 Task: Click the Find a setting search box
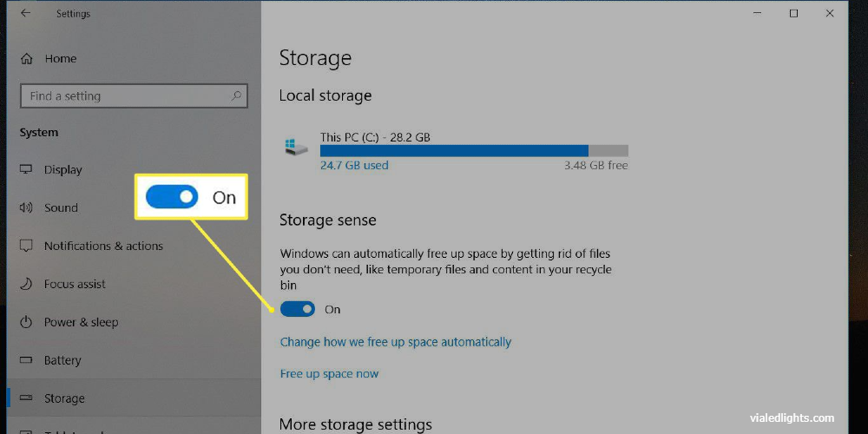point(134,95)
